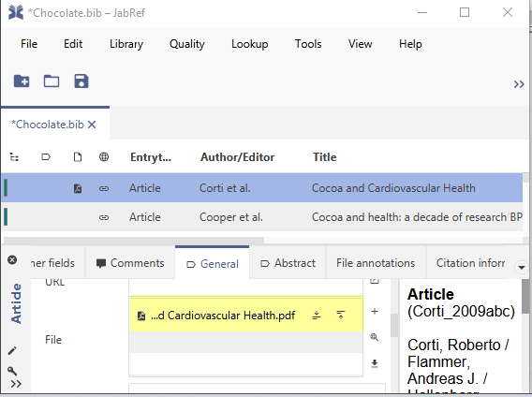532x397 pixels.
Task: Click the New library toolbar icon
Action: pos(22,81)
